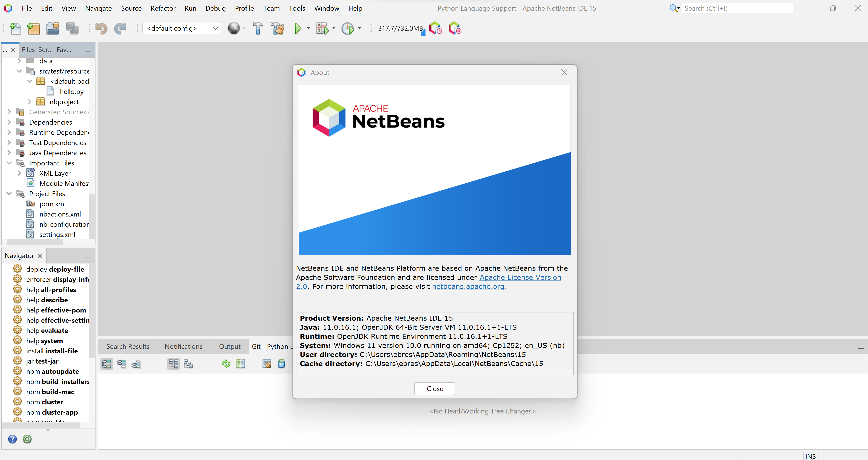Switch to the Search Results tab
Image resolution: width=868 pixels, height=460 pixels.
(128, 346)
